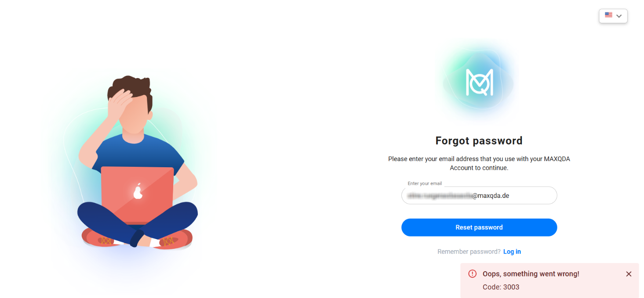
Task: Click the email instructions paragraph
Action: click(x=479, y=163)
